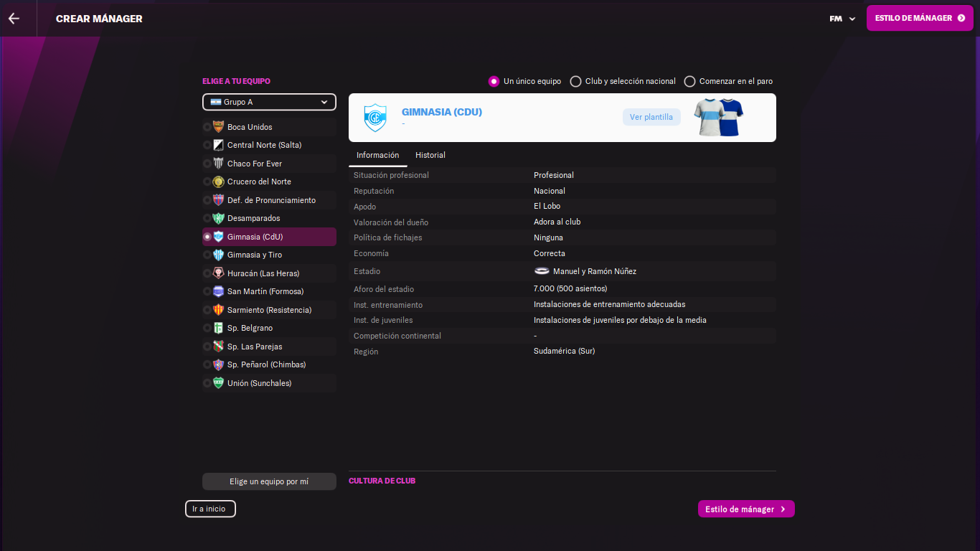Click Instalaciones de entrenamiento adecuadas value
Image resolution: width=980 pixels, height=551 pixels.
pos(609,304)
